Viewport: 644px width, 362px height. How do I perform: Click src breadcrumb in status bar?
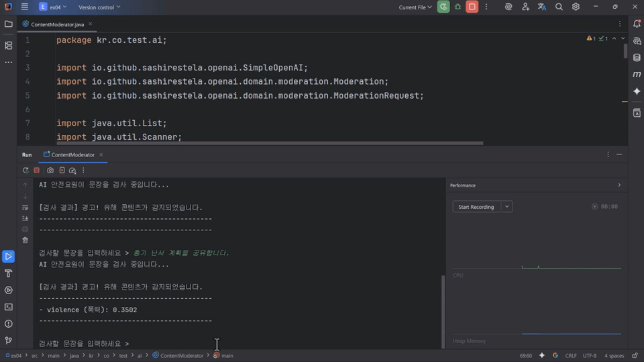click(x=34, y=355)
